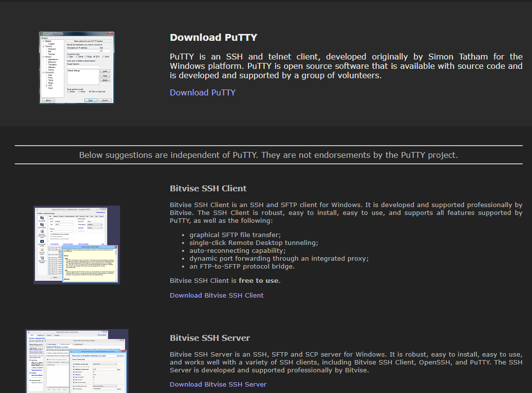Viewport: 532px width, 393px height.
Task: Click "single-click Remote Desktop tunneling;" bullet
Action: (x=254, y=243)
